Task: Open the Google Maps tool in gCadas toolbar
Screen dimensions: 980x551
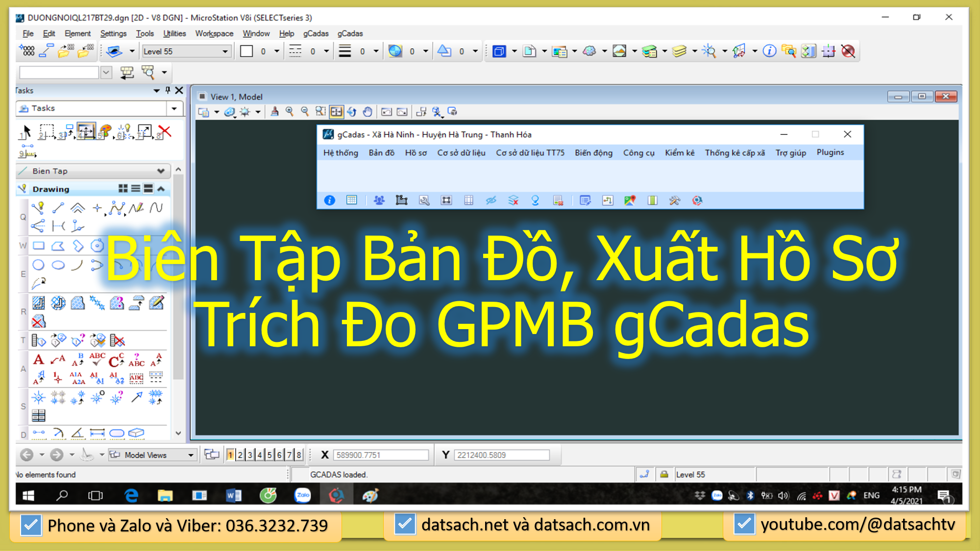Action: coord(630,200)
